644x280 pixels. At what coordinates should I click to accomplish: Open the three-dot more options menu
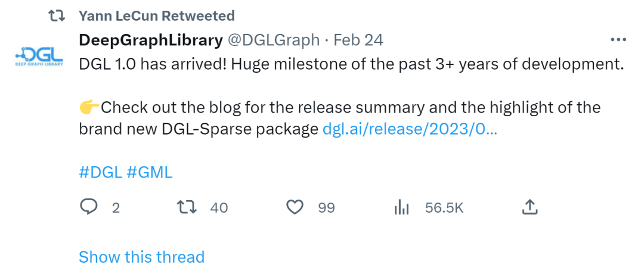coord(619,41)
